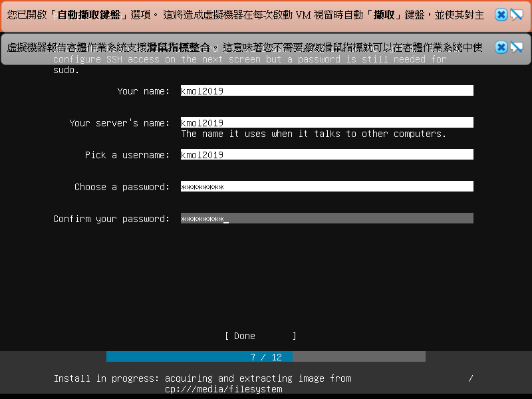This screenshot has width=532, height=399.
Task: Click the 'Your name' input field
Action: tap(327, 91)
